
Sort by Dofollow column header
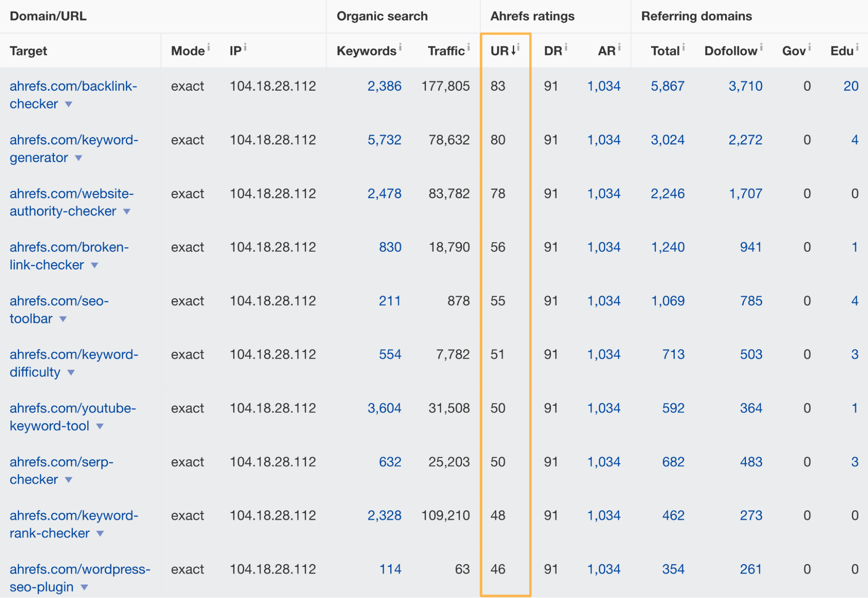(x=731, y=51)
